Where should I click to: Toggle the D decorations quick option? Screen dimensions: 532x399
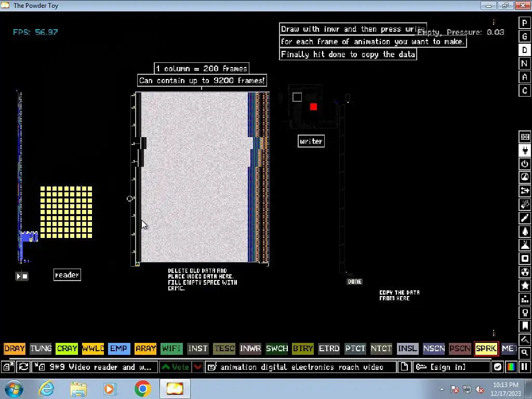coord(525,50)
